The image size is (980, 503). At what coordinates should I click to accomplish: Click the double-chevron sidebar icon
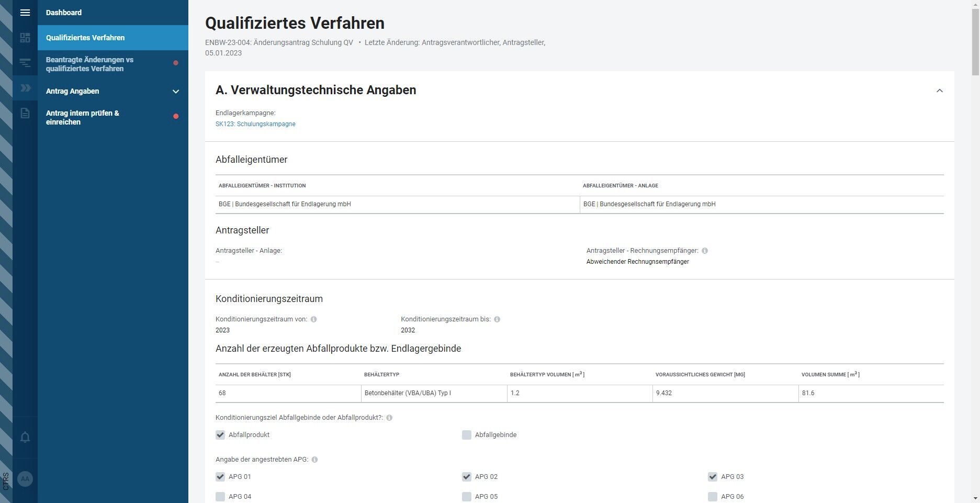tap(25, 88)
